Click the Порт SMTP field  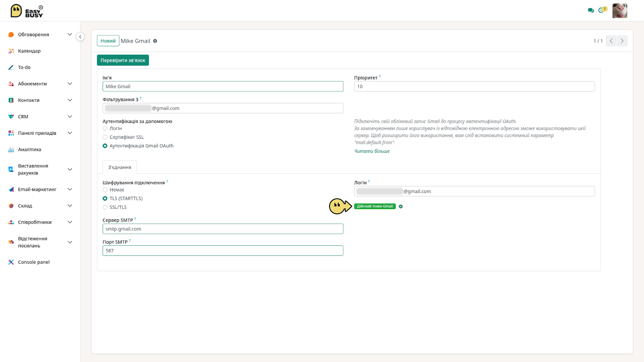[223, 251]
